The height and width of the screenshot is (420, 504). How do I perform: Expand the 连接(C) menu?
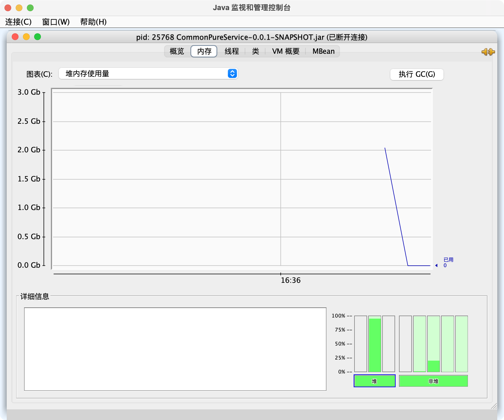point(18,22)
